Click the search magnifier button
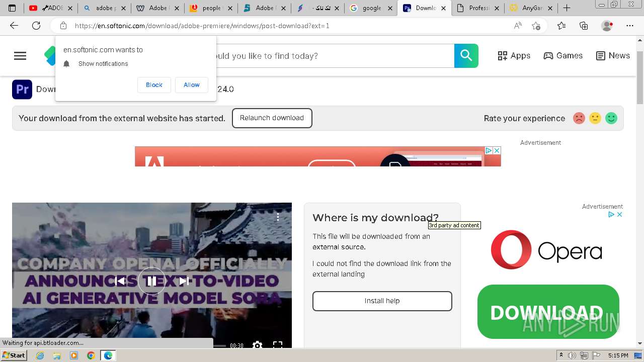Image resolution: width=644 pixels, height=362 pixels. (466, 56)
